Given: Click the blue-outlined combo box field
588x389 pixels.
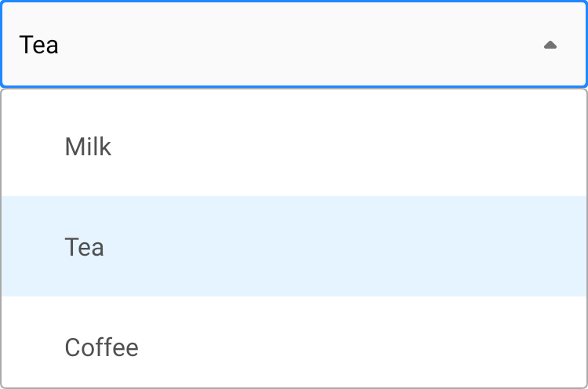Looking at the screenshot, I should 293,45.
